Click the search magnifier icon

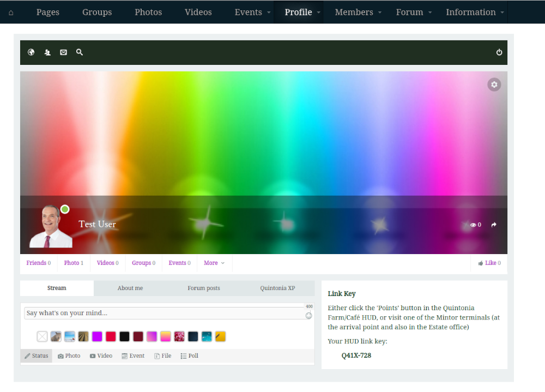80,52
